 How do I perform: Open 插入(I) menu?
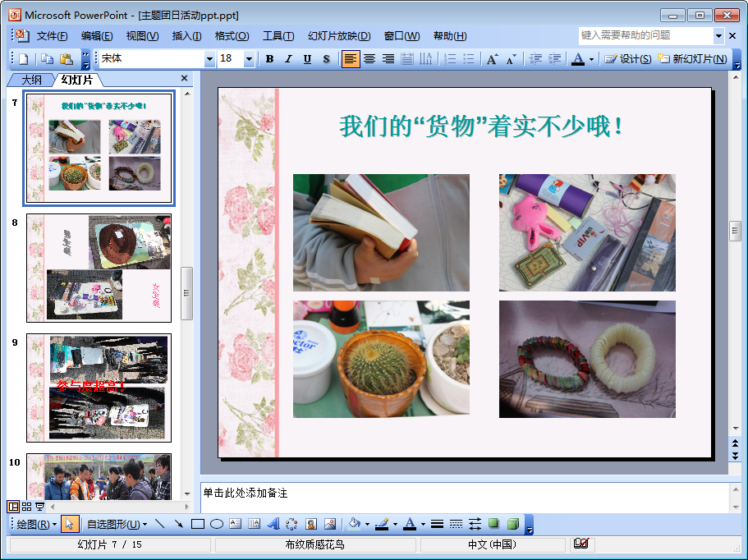click(186, 36)
